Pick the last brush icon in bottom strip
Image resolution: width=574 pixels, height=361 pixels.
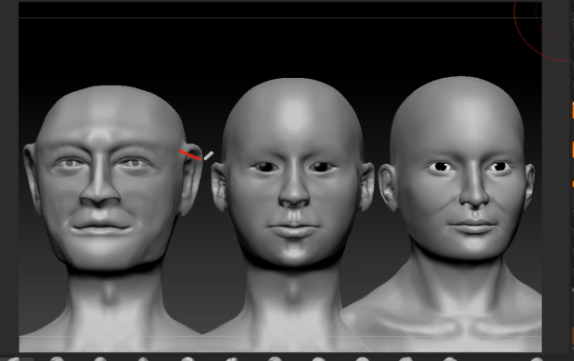coord(536,359)
